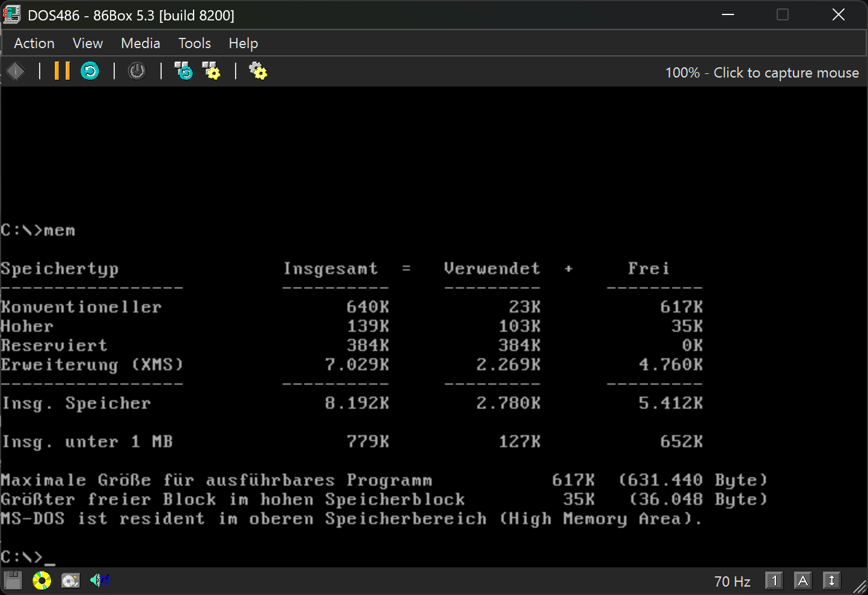This screenshot has height=595, width=868.
Task: Click the 'Frei' column header
Action: pyautogui.click(x=649, y=269)
